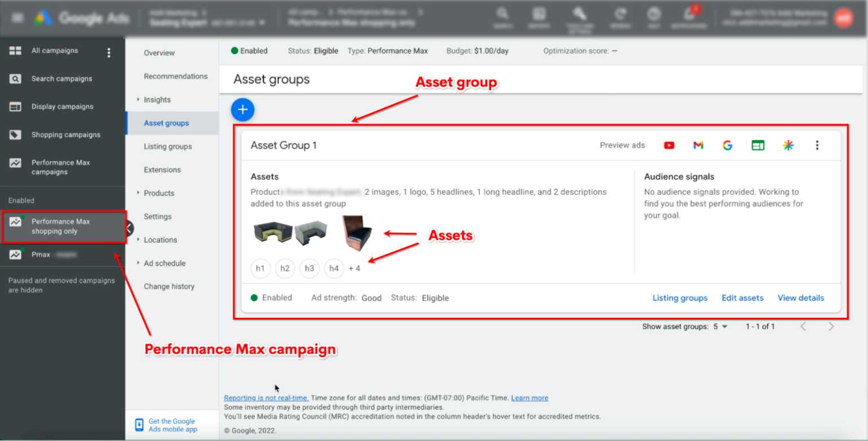The width and height of the screenshot is (868, 441).
Task: Select the h3 headline chip
Action: pos(309,268)
